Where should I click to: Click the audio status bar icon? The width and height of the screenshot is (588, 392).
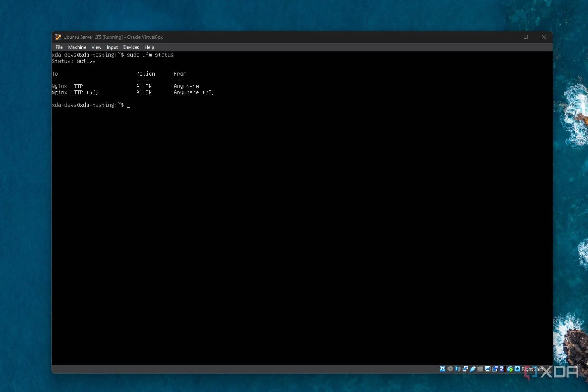coord(458,369)
